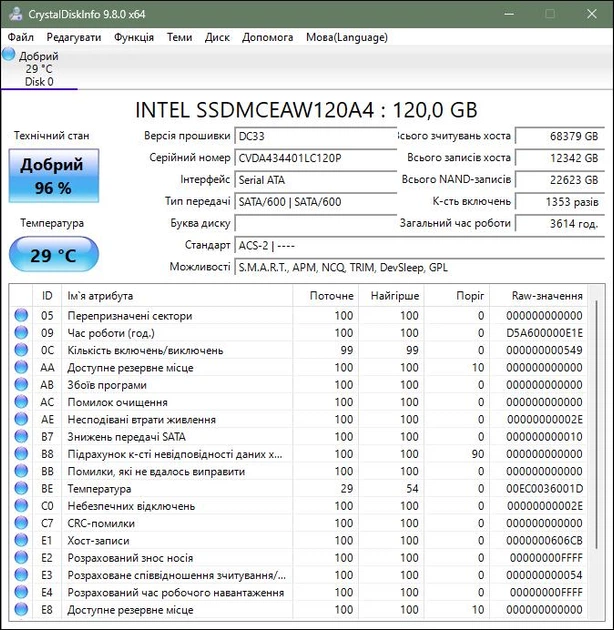
Task: Click power on count value 1353 разів
Action: pyautogui.click(x=560, y=201)
